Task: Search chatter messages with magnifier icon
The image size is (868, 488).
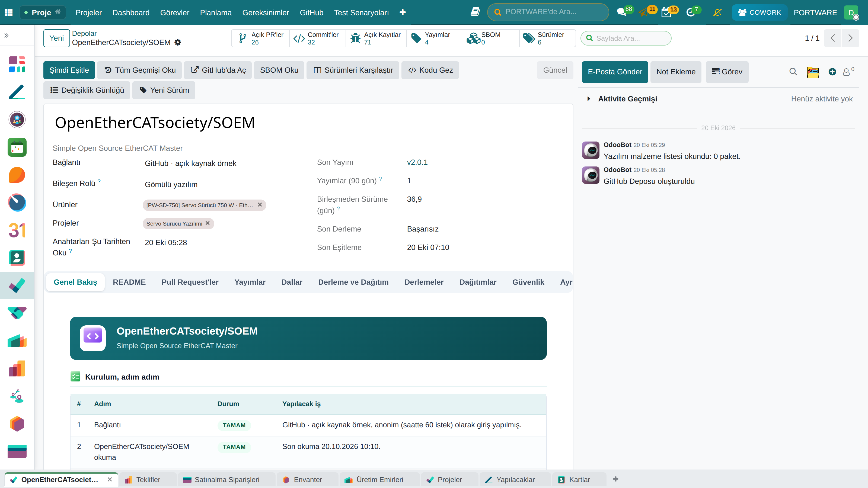Action: [793, 72]
